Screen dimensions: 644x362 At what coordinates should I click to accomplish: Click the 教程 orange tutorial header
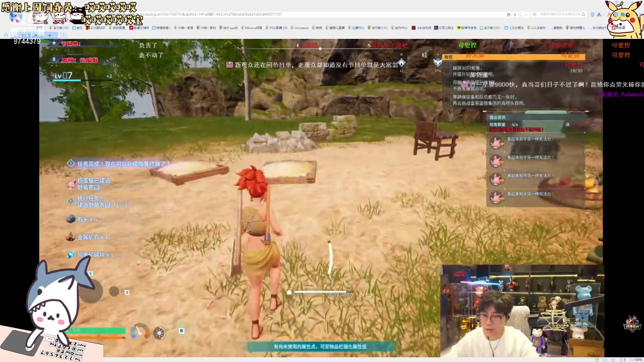coord(514,57)
